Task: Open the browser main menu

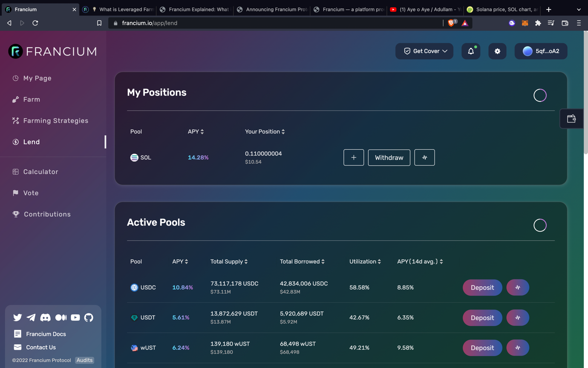Action: coord(579,23)
